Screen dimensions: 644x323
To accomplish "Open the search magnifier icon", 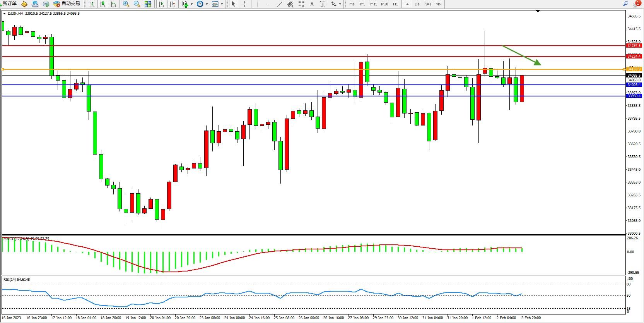I will coord(625,3).
